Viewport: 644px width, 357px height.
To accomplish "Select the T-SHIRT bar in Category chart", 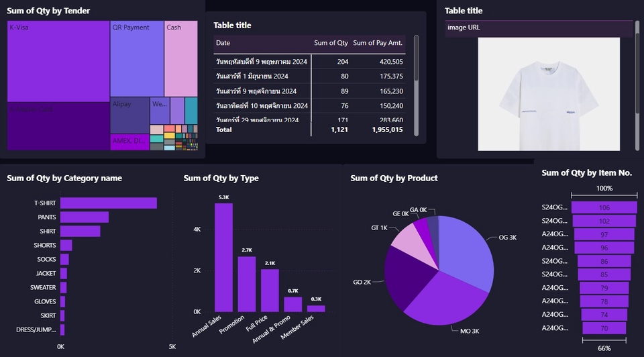I will point(108,203).
